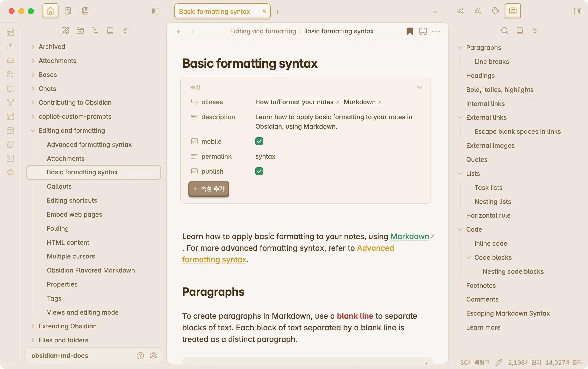Uncheck the mobile property checkbox
The image size is (588, 369).
[x=259, y=141]
